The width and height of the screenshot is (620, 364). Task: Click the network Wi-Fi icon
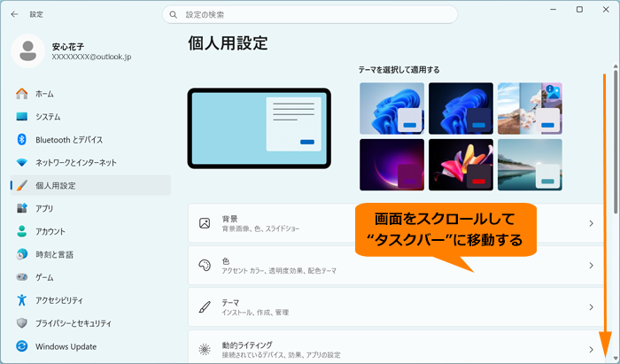tap(22, 162)
